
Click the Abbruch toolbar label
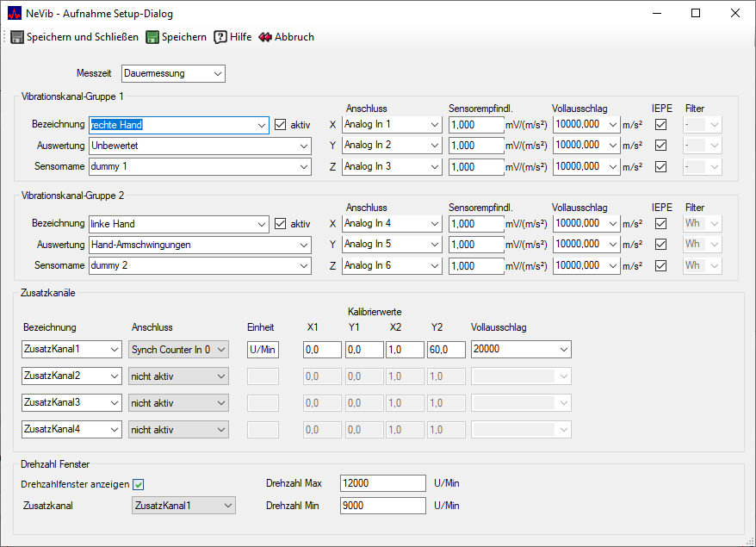point(294,37)
